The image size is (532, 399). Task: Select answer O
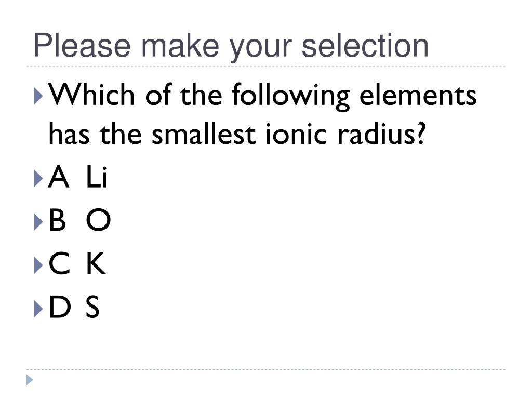[x=98, y=221]
